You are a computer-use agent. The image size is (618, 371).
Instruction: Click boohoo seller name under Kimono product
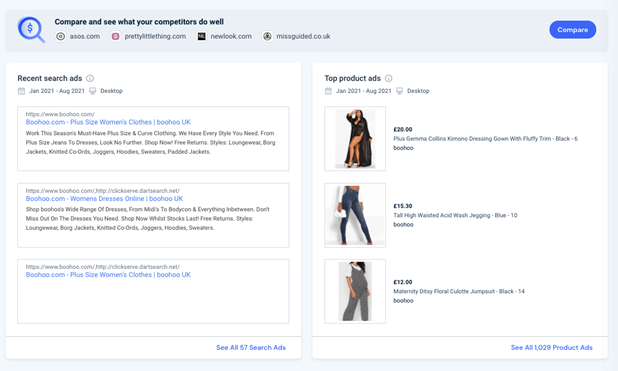[403, 148]
